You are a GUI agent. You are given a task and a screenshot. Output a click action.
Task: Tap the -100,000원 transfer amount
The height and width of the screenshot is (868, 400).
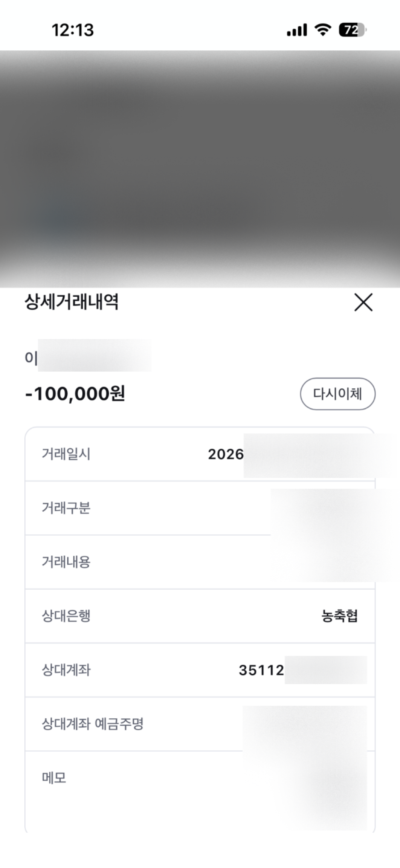coord(75,394)
